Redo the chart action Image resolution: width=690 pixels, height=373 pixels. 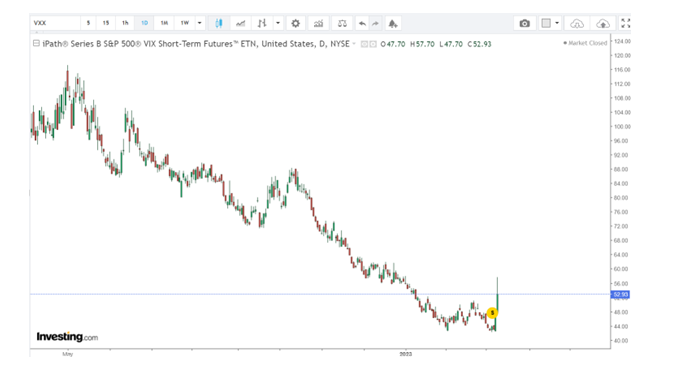pos(375,23)
